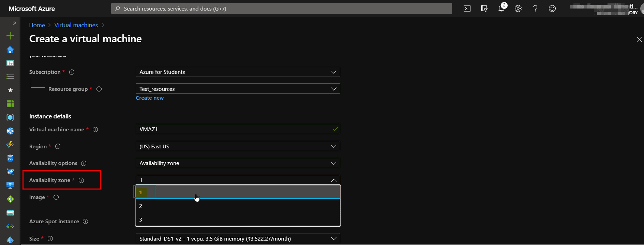This screenshot has height=245, width=644.
Task: Click the Virtual machine name field VMAZ1
Action: click(238, 129)
